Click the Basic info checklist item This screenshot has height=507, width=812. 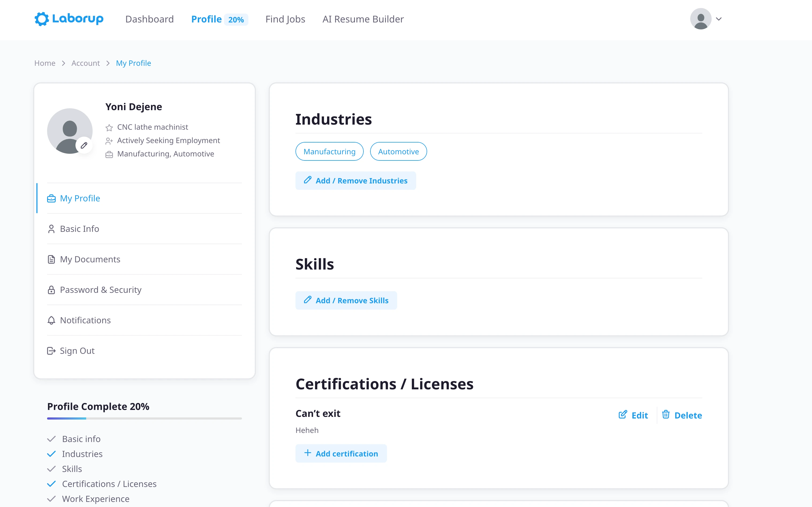81,439
